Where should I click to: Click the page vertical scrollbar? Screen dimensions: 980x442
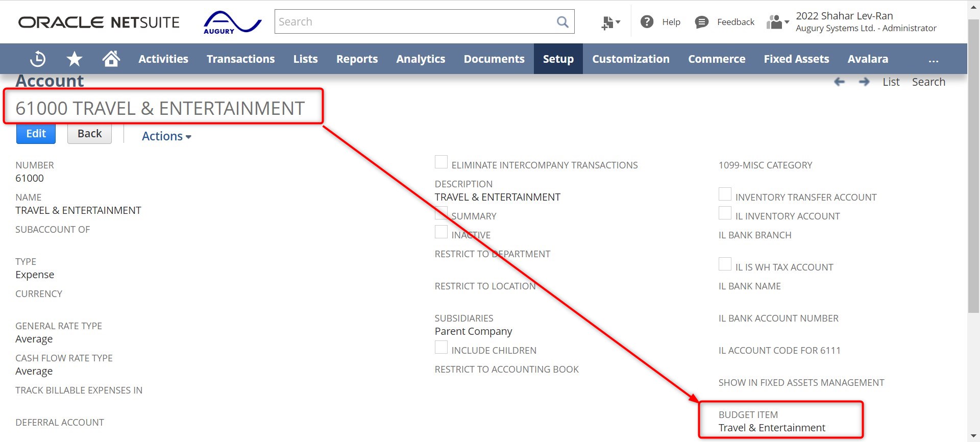[x=973, y=166]
